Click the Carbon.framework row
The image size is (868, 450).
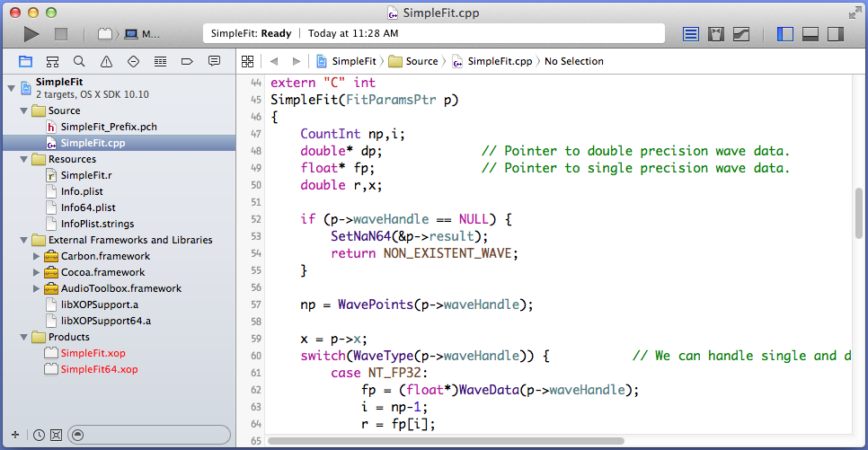(119, 256)
